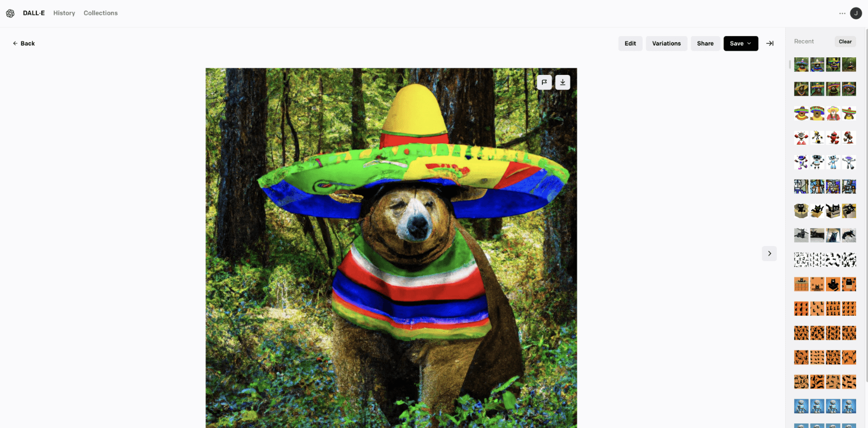Download the bear image using download icon
The width and height of the screenshot is (868, 428).
click(562, 82)
